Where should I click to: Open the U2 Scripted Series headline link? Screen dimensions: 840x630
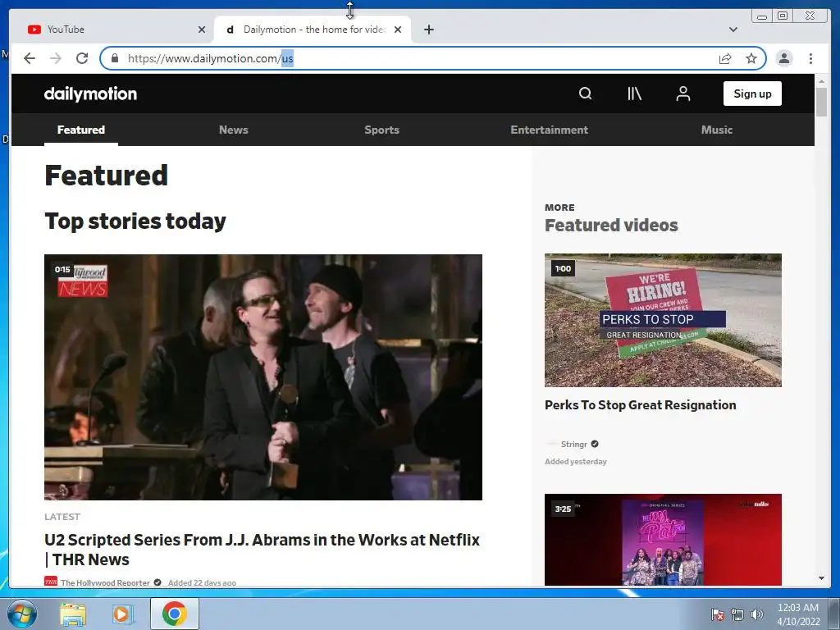coord(262,550)
